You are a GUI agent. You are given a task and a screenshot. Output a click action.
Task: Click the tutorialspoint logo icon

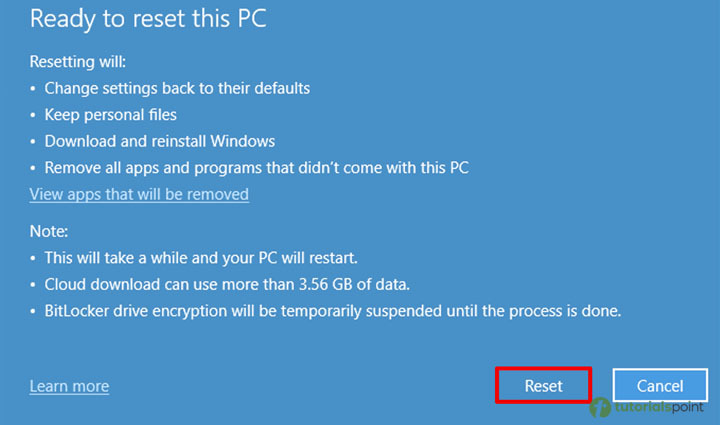pyautogui.click(x=602, y=407)
